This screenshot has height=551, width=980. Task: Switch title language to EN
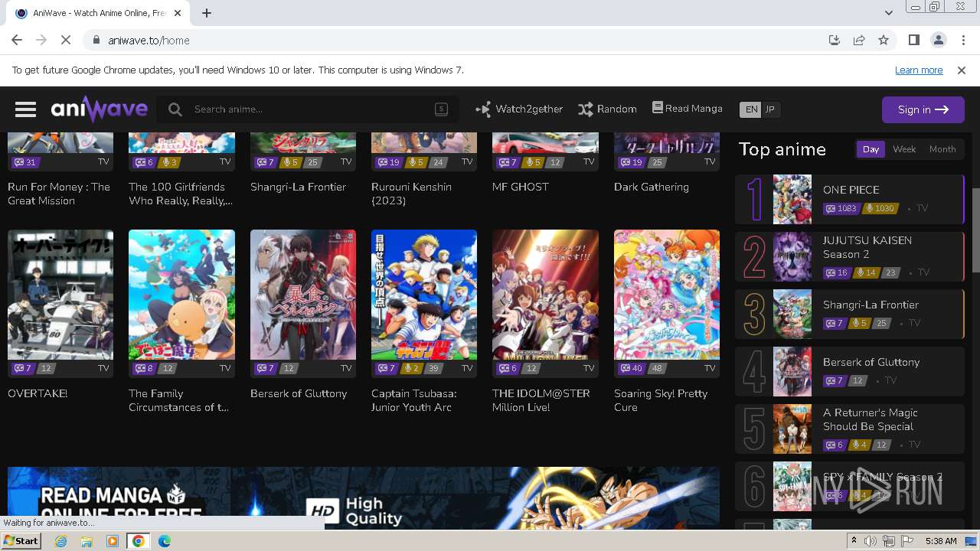751,109
